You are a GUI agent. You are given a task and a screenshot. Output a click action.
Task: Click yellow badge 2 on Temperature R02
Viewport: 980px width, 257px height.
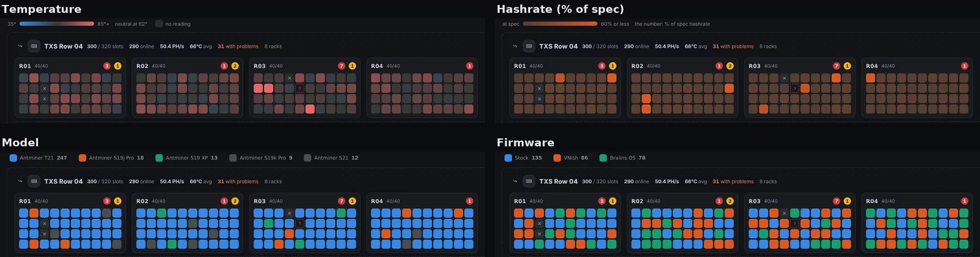click(235, 66)
